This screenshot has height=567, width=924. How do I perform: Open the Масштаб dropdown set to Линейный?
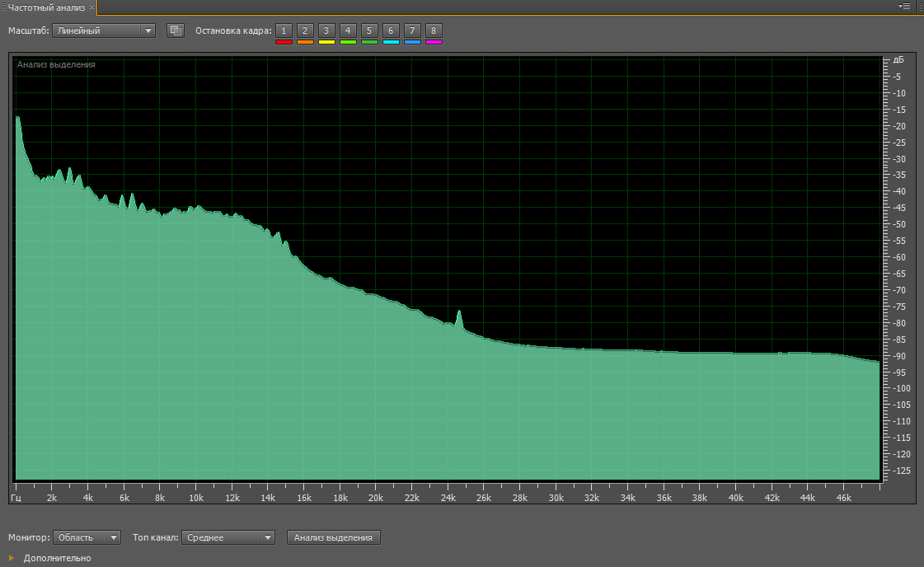coord(104,30)
